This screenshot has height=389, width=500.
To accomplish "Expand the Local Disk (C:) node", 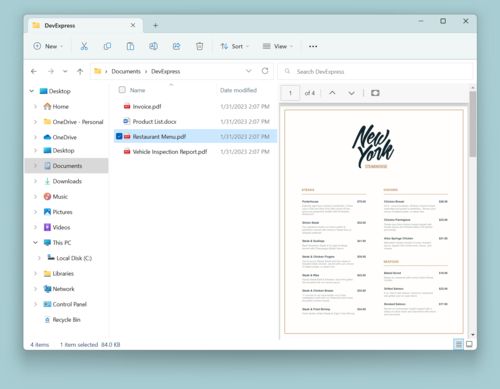I will click(x=39, y=258).
